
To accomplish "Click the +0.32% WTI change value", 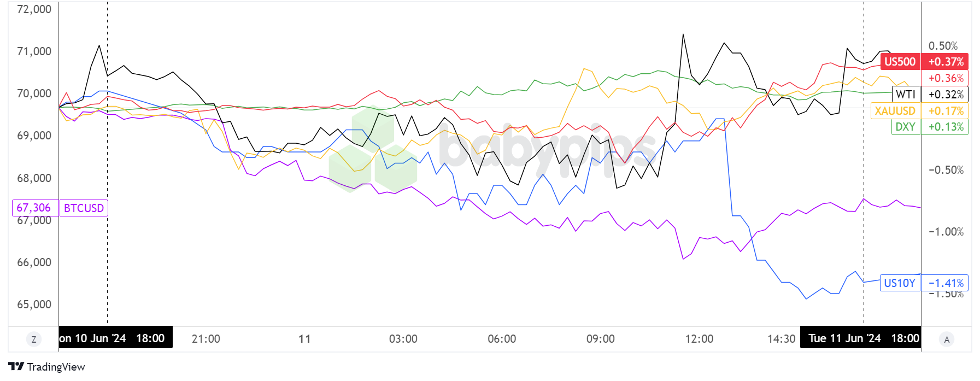I will pyautogui.click(x=946, y=95).
